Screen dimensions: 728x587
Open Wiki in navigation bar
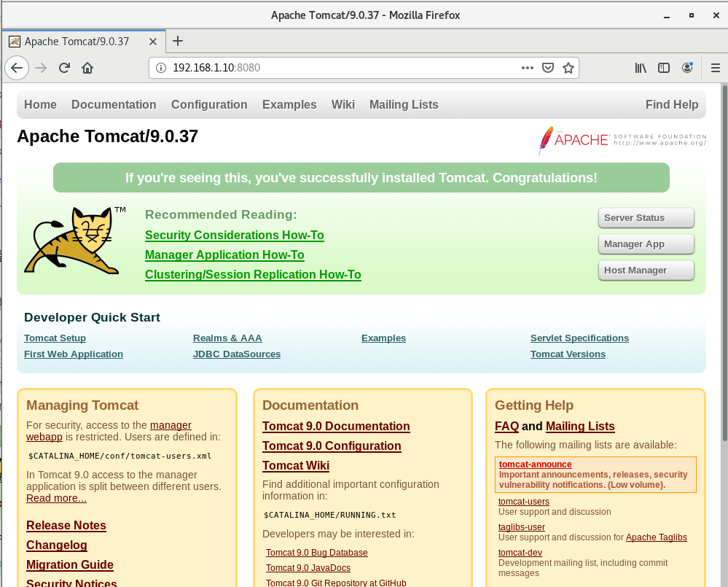(x=343, y=104)
